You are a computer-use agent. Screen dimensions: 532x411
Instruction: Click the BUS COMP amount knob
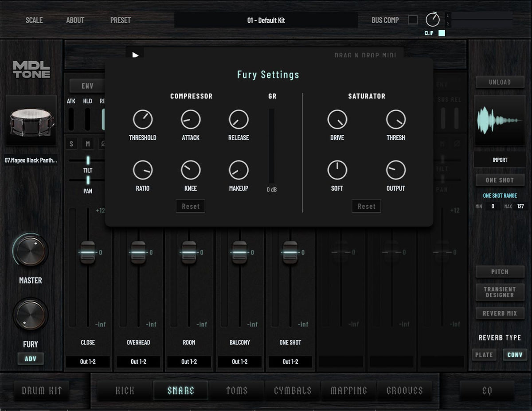433,20
